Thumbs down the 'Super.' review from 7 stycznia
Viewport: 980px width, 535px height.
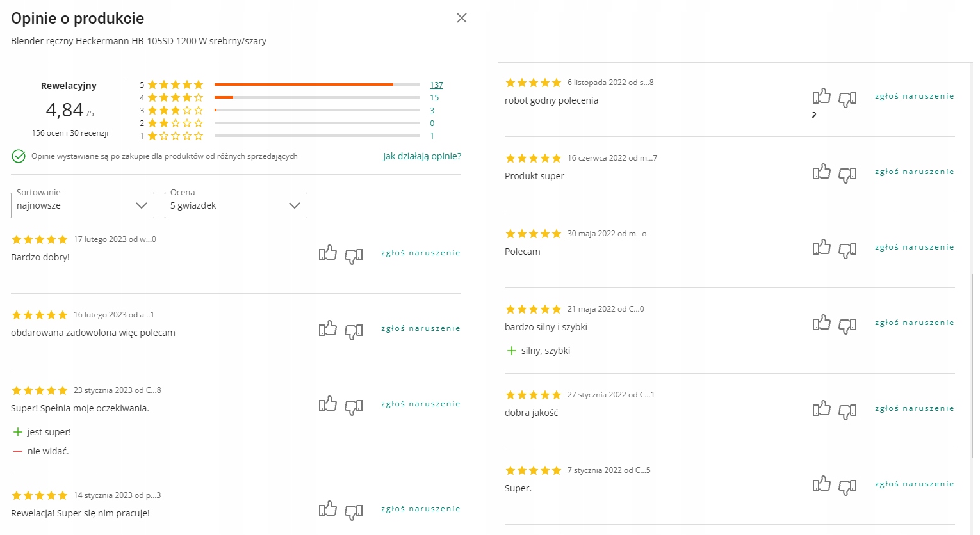(x=847, y=486)
